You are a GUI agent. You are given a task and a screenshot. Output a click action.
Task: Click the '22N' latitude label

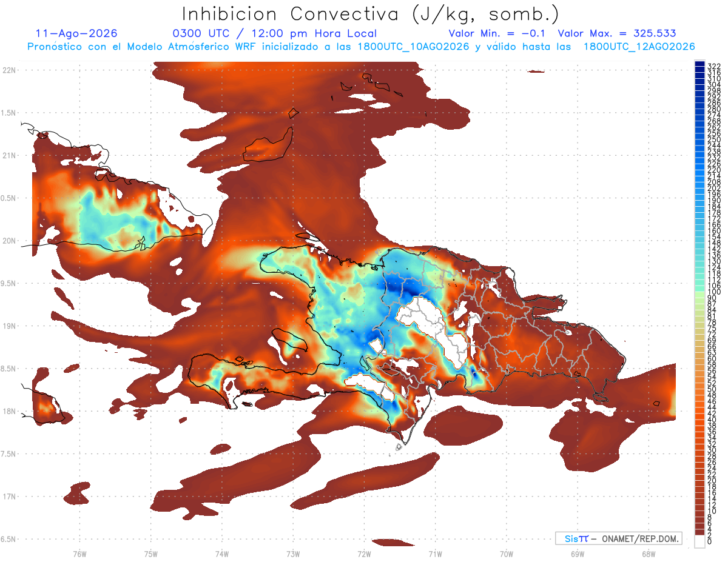(9, 70)
